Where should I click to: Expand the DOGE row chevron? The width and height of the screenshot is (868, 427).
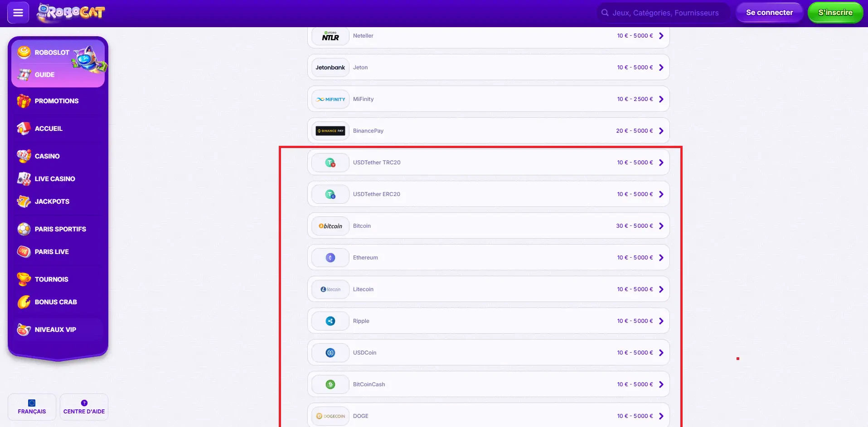661,416
